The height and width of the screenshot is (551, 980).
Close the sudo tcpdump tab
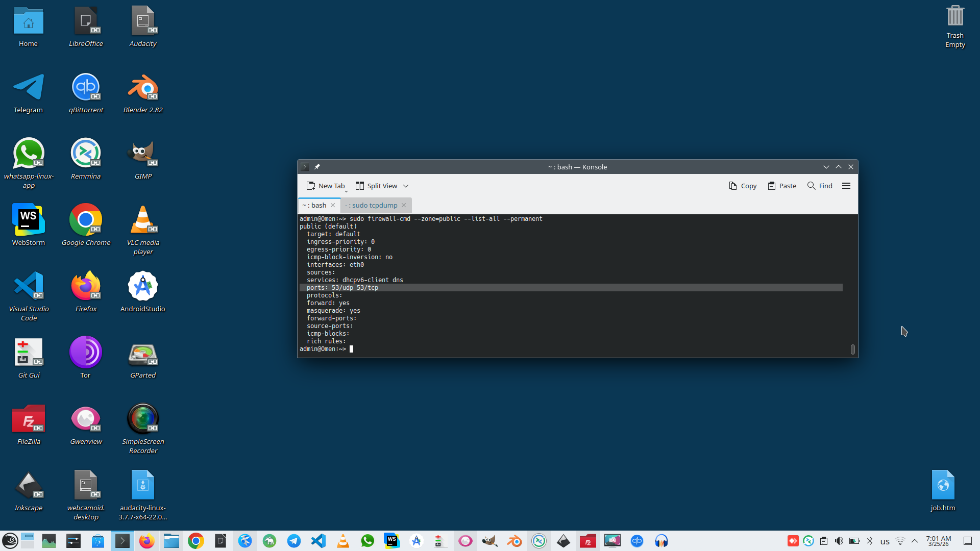click(404, 205)
